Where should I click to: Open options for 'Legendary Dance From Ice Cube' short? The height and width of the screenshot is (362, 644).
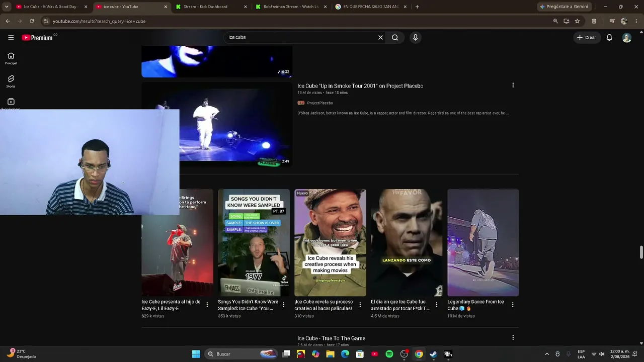pyautogui.click(x=513, y=305)
